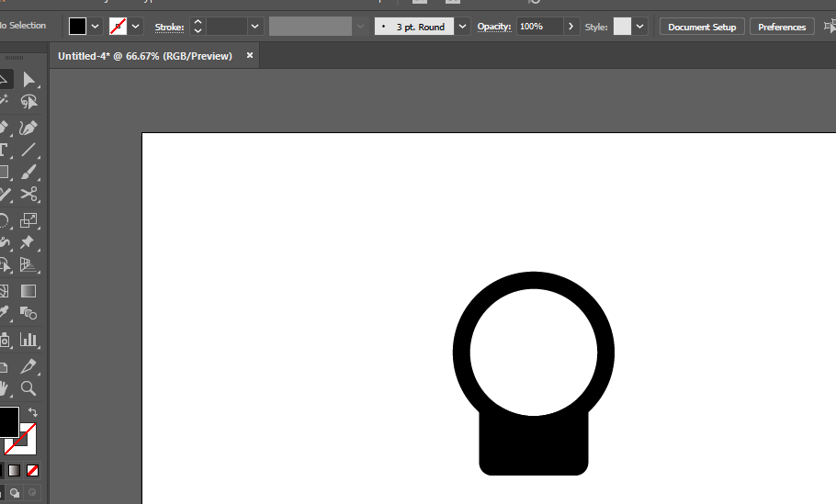Select the Gradient tool

[28, 291]
